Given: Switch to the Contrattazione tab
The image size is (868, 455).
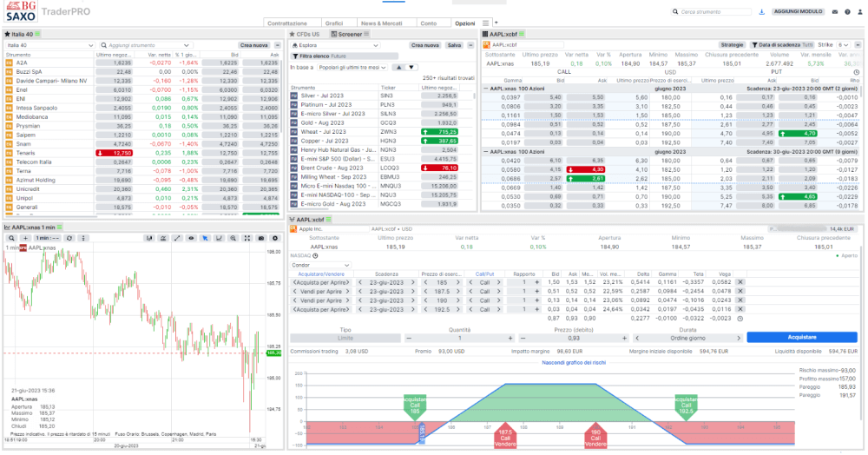Looking at the screenshot, I should point(287,23).
